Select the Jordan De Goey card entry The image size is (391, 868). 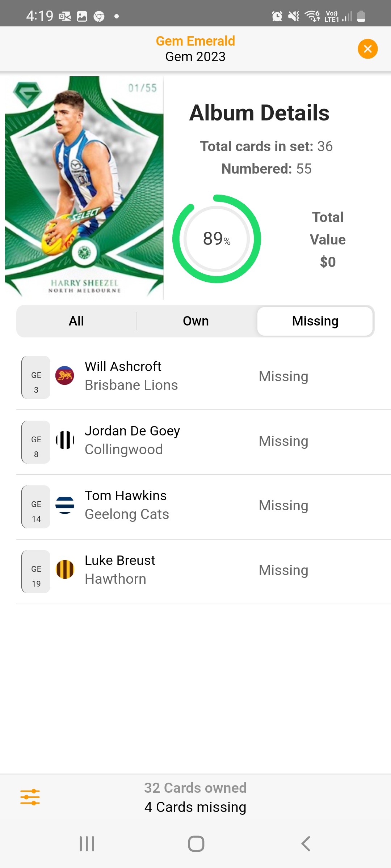pos(203,442)
